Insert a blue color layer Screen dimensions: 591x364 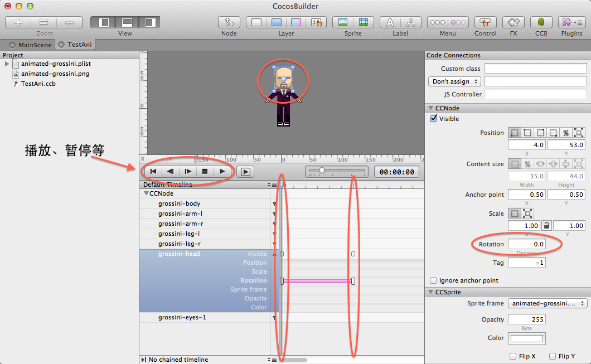pyautogui.click(x=277, y=23)
